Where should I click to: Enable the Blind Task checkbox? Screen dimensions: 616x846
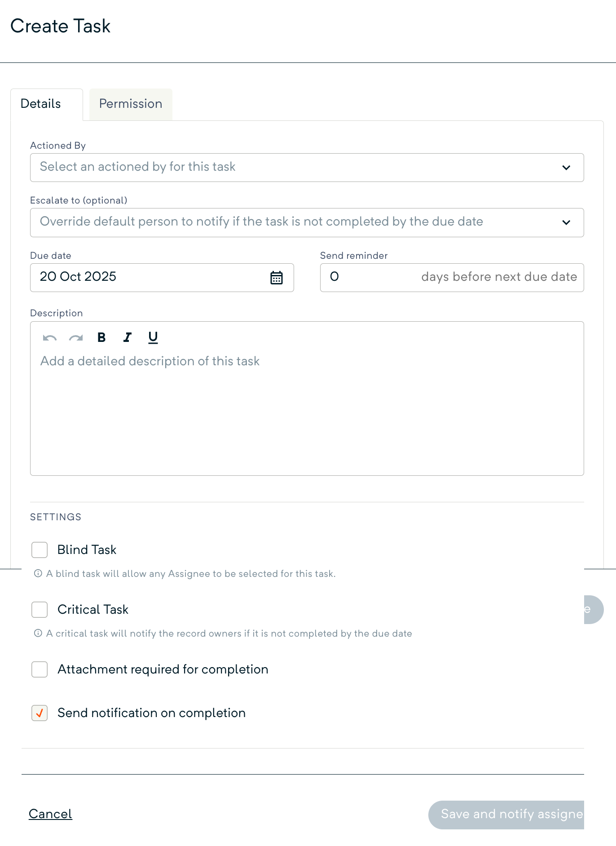(x=40, y=549)
